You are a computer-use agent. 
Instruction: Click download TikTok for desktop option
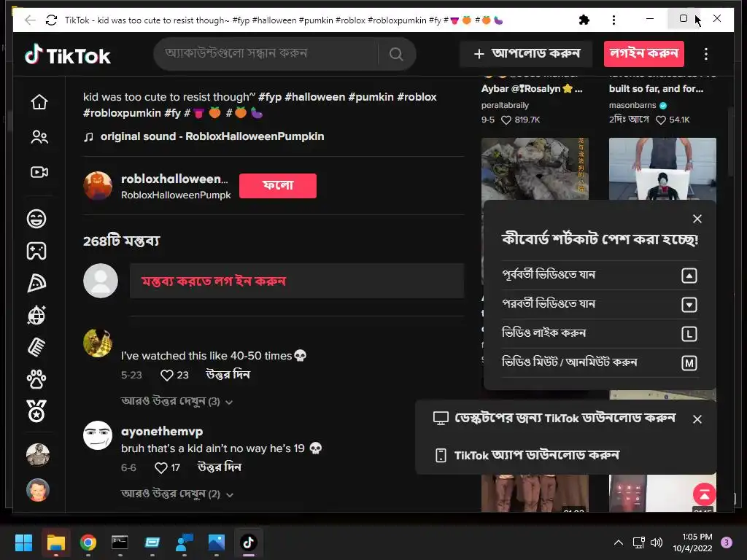point(554,418)
